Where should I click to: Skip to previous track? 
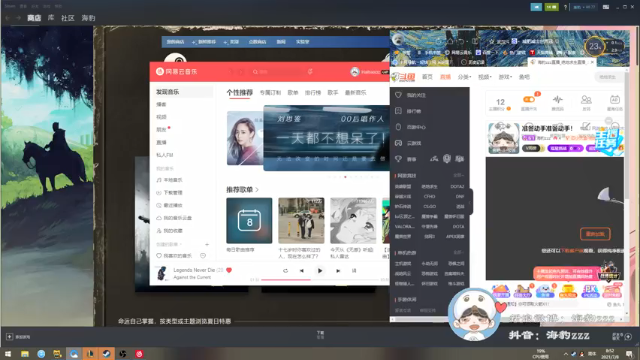click(x=302, y=271)
